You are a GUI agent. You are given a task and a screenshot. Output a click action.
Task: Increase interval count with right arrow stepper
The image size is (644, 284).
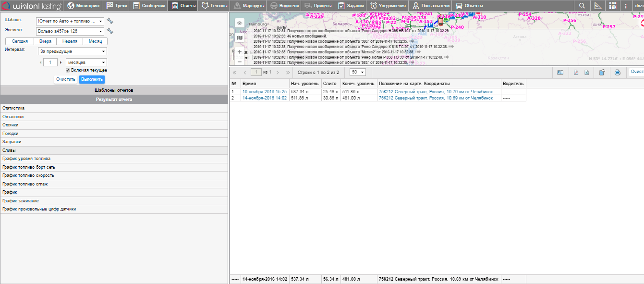tap(61, 62)
